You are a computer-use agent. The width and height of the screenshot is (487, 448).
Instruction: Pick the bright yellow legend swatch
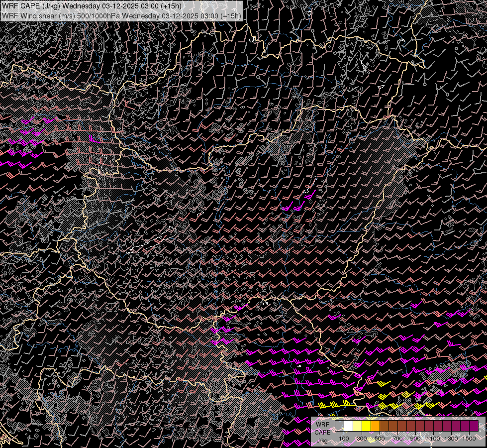(x=367, y=426)
